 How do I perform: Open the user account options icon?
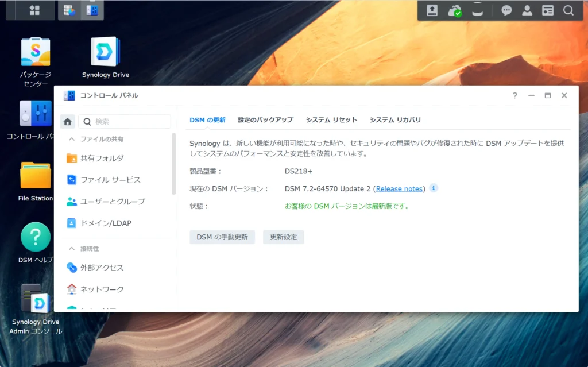527,10
